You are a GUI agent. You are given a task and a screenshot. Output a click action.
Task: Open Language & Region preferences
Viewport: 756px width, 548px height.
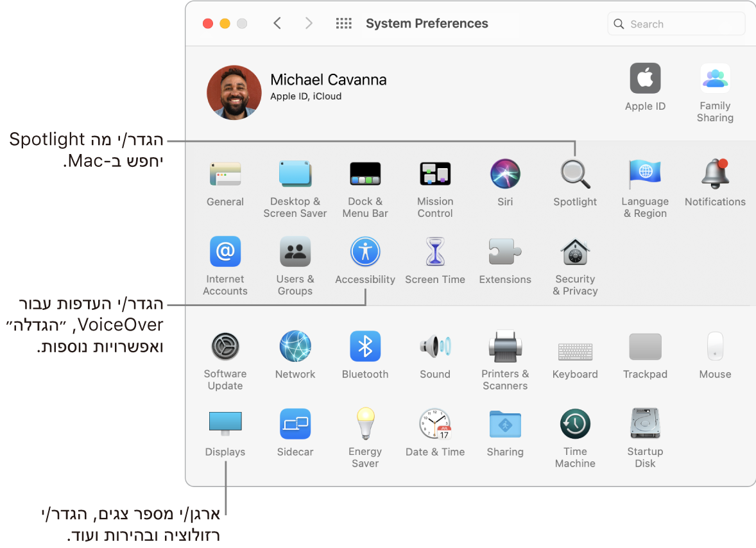click(645, 174)
